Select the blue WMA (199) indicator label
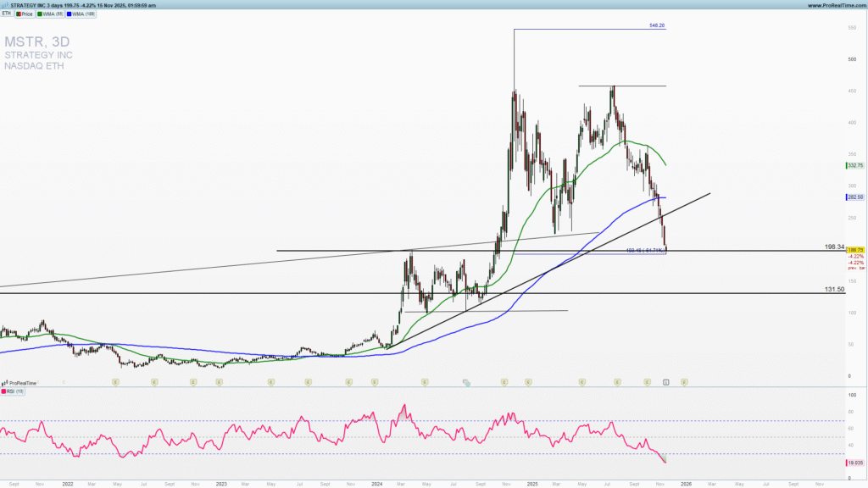 click(x=83, y=14)
